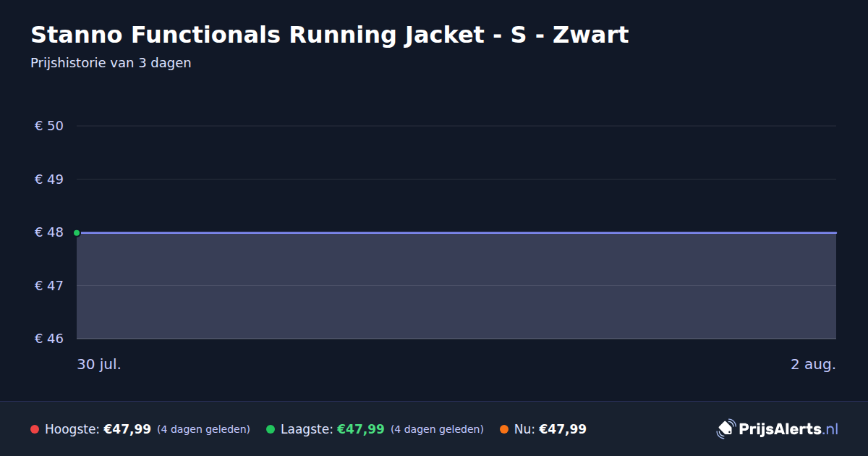Click the orange dot beside Nu

[504, 429]
